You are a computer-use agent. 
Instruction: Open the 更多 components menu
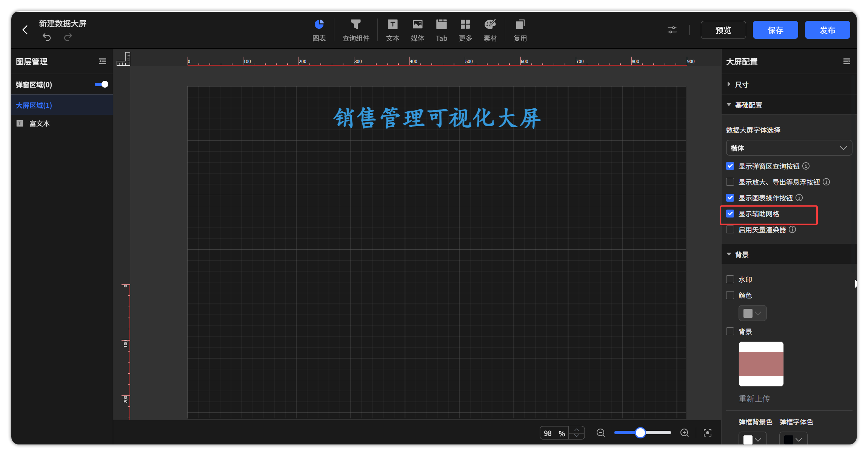(465, 30)
